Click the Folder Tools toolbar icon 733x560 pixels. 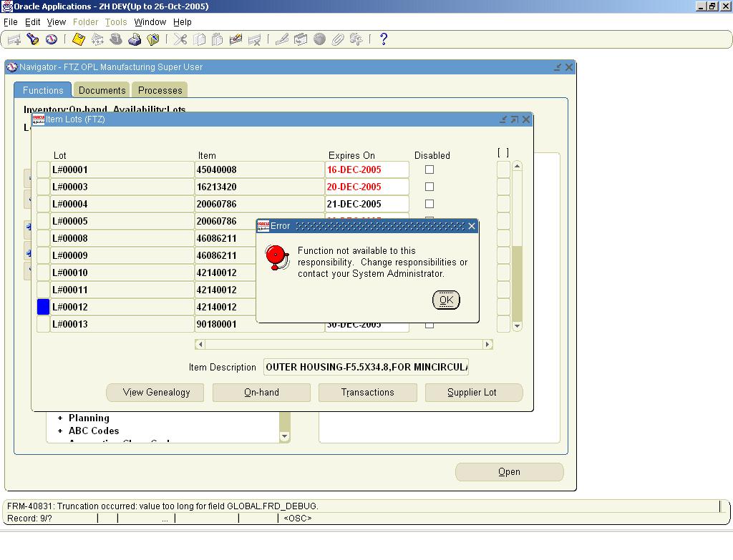click(x=356, y=39)
